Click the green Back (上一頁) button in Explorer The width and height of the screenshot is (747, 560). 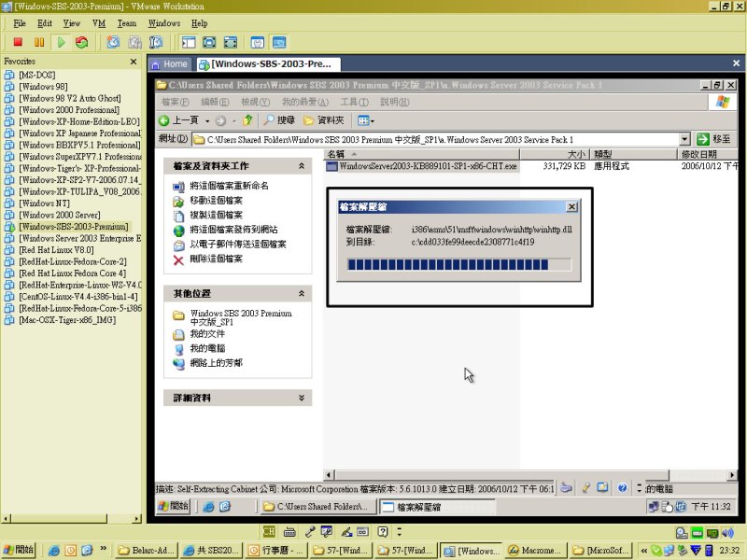click(178, 120)
